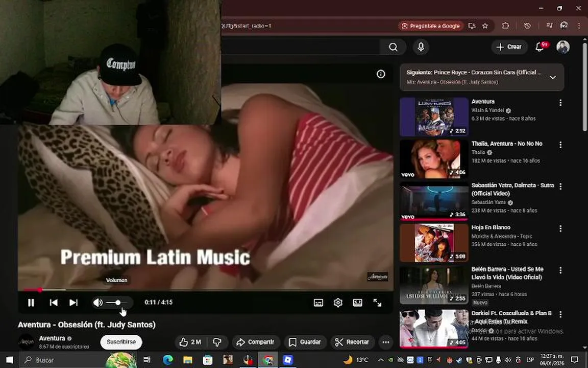Image resolution: width=588 pixels, height=368 pixels.
Task: Open Task View on the taskbar
Action: click(x=147, y=360)
